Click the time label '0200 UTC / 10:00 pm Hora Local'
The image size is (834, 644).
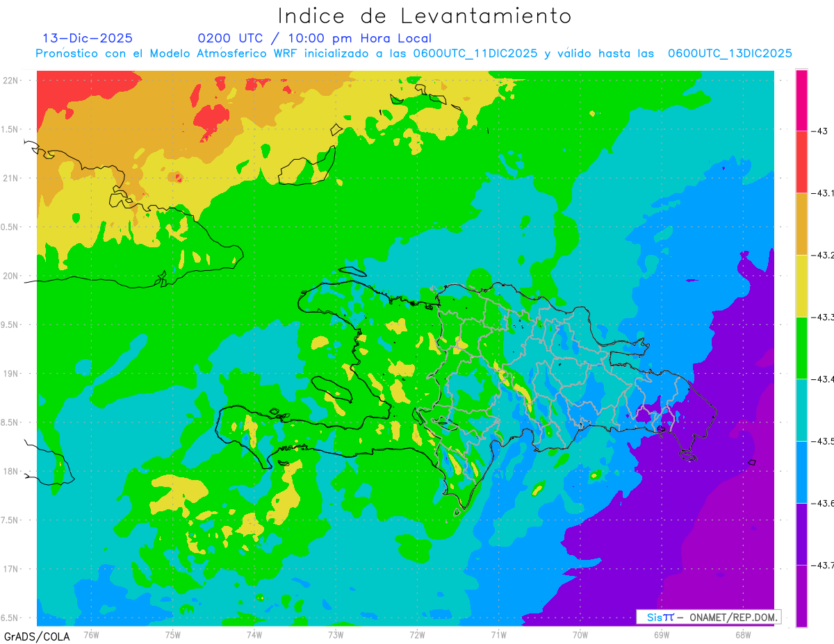[x=315, y=38]
